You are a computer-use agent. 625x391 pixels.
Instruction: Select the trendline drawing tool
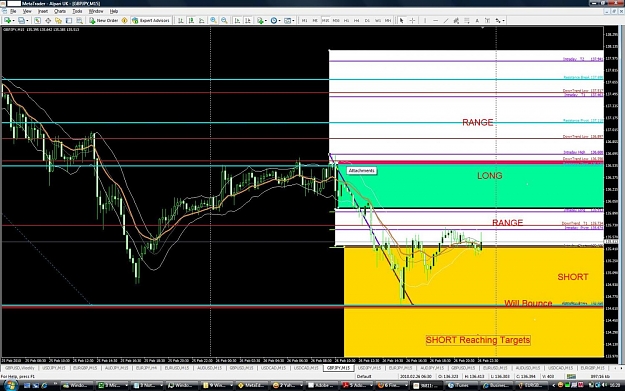pos(446,20)
